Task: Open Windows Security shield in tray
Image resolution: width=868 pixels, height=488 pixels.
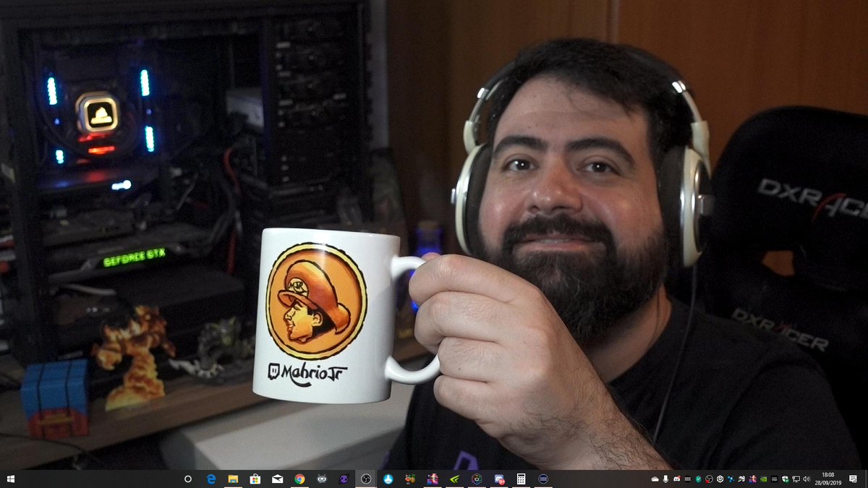Action: pos(785,479)
